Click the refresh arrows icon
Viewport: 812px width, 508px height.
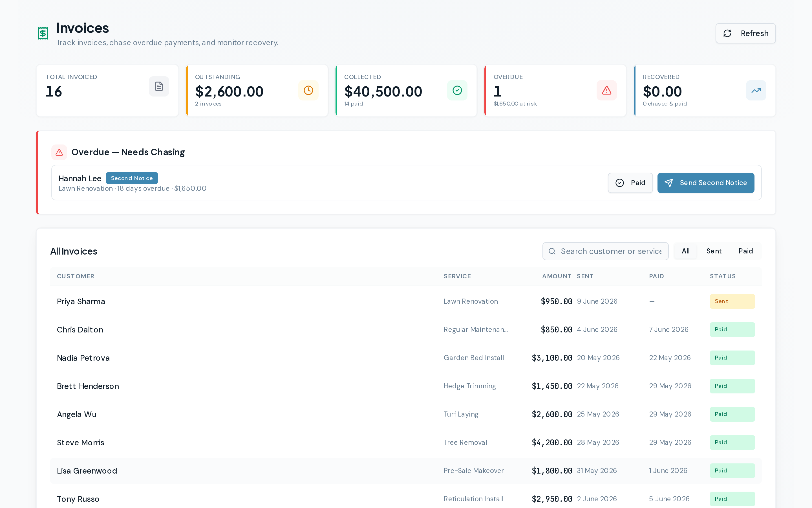727,33
